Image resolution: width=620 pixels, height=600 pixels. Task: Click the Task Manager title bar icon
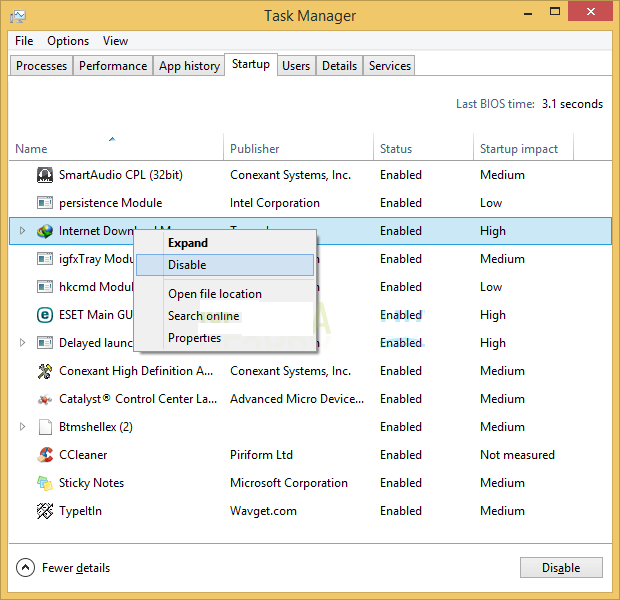tap(18, 16)
